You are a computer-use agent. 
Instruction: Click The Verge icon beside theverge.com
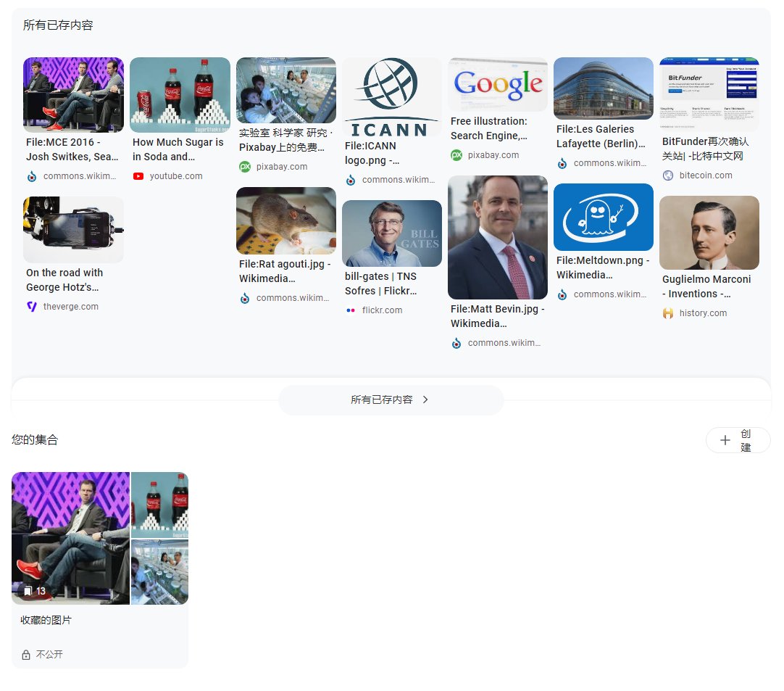32,307
